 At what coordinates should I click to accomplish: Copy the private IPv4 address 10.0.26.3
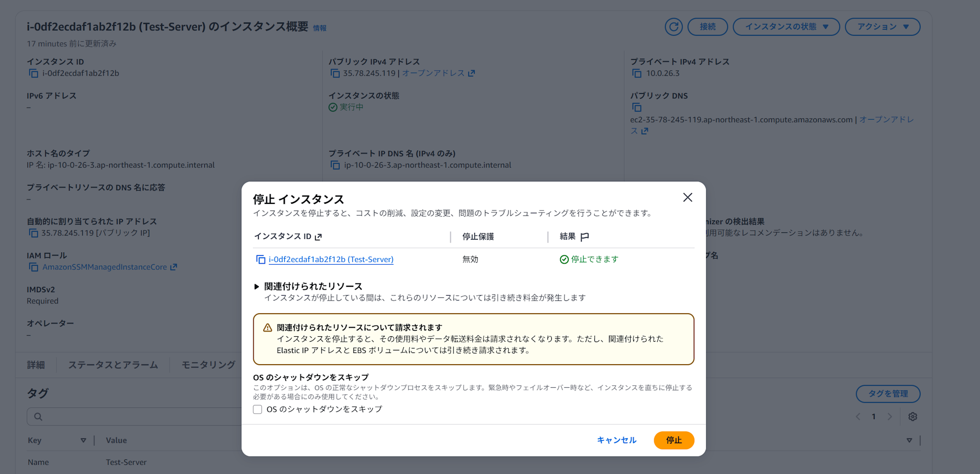tap(637, 74)
